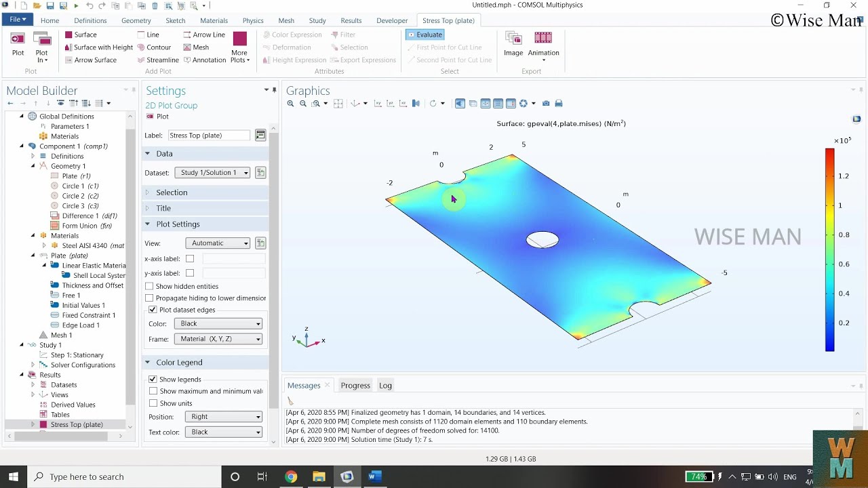Click the green compute arrow in quick access toolbar
Image resolution: width=868 pixels, height=488 pixels.
click(76, 5)
